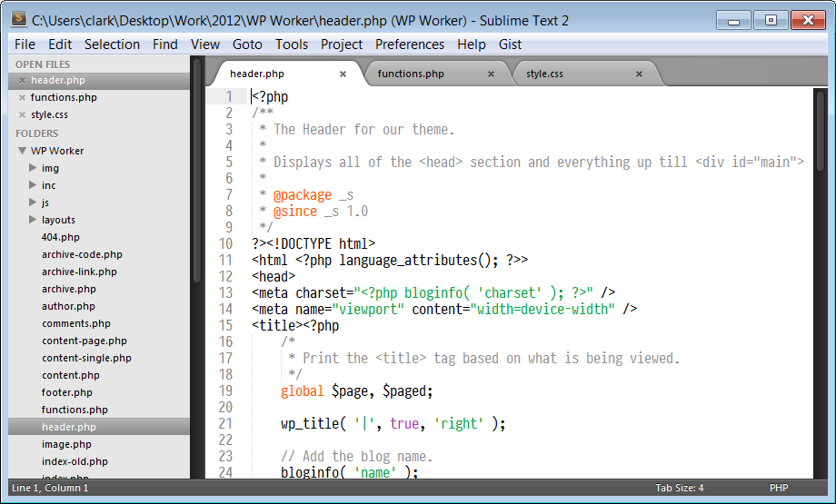
Task: Open author.php in the sidebar
Action: (68, 306)
